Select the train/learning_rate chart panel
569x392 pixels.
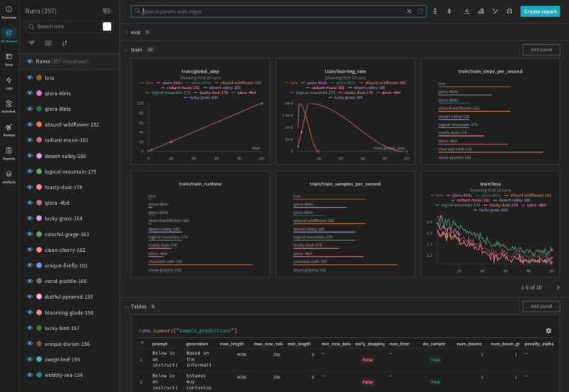tap(345, 112)
